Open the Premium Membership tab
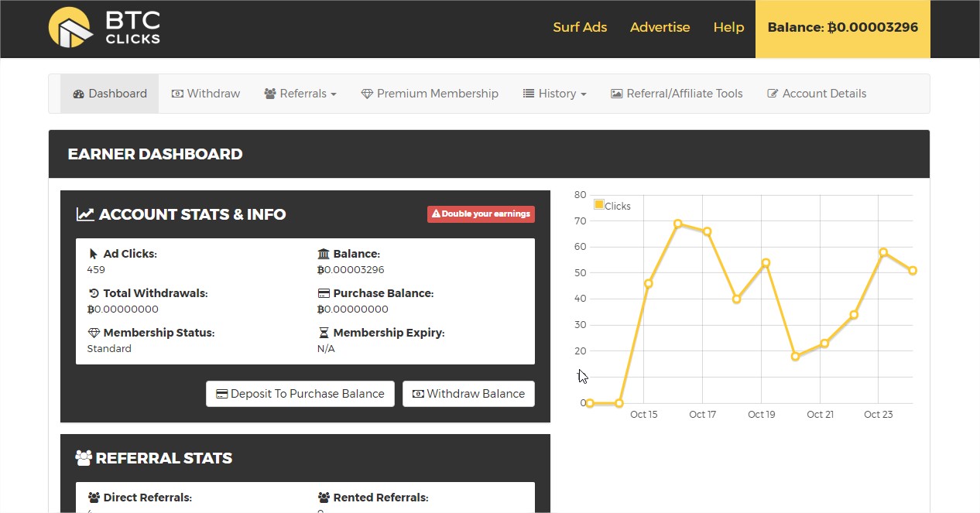The image size is (980, 513). (430, 94)
